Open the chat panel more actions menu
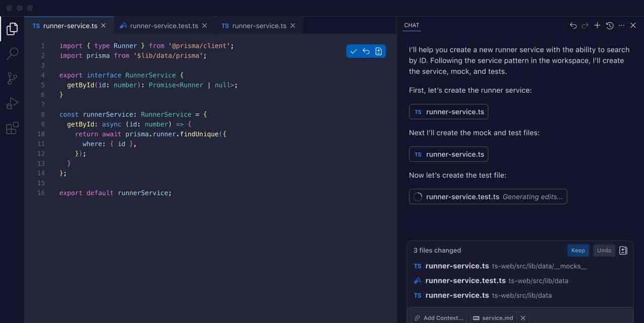This screenshot has height=323, width=644. click(621, 25)
